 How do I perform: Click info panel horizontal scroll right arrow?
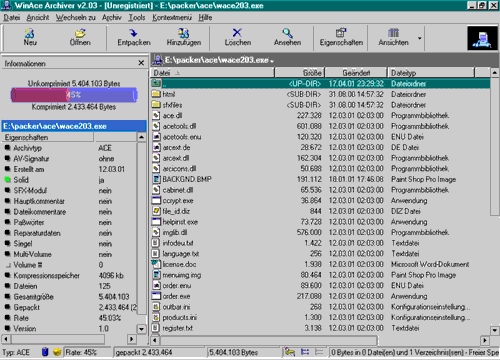[x=132, y=339]
